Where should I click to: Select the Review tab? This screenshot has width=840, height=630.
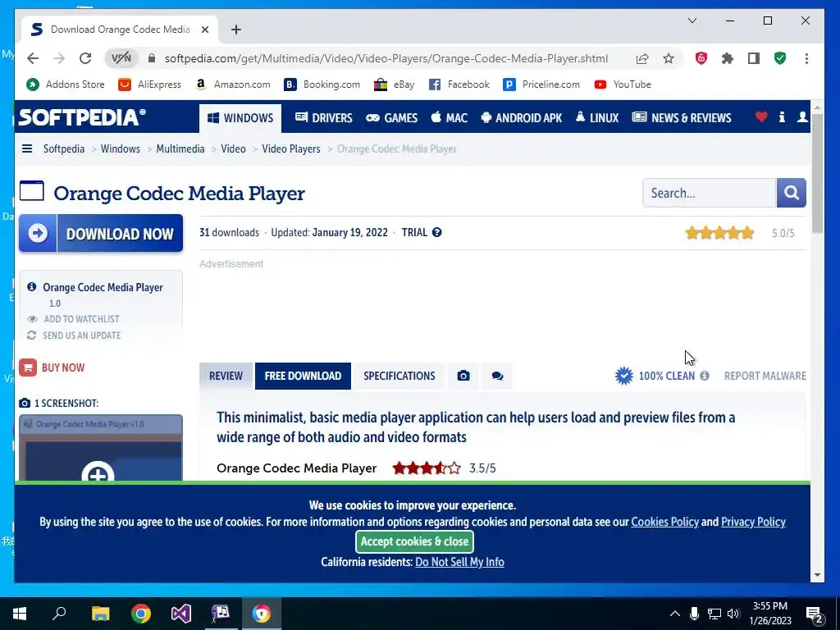click(x=226, y=376)
